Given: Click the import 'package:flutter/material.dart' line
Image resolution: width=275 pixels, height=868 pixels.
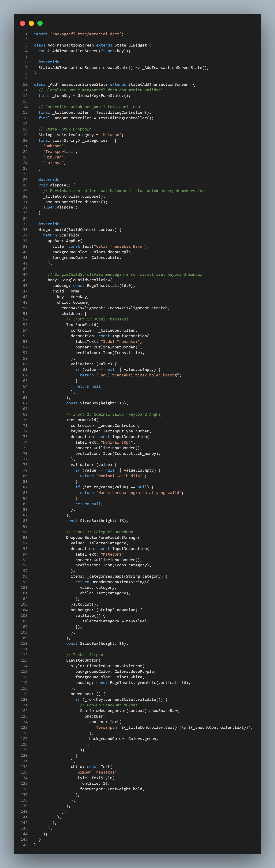Looking at the screenshot, I should coord(79,34).
